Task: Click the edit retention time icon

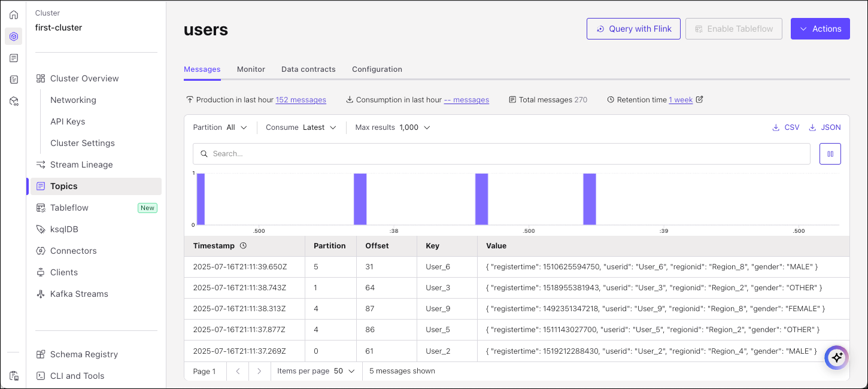Action: tap(699, 100)
